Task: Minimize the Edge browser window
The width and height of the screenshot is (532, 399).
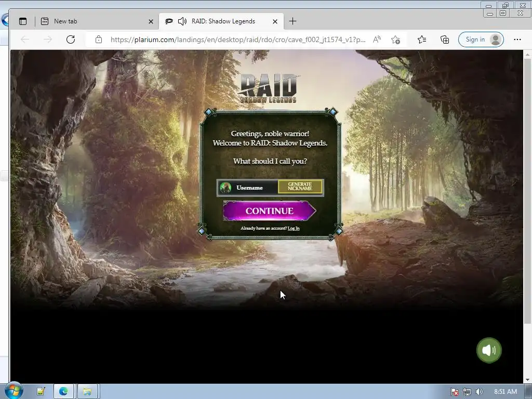Action: coord(489,14)
